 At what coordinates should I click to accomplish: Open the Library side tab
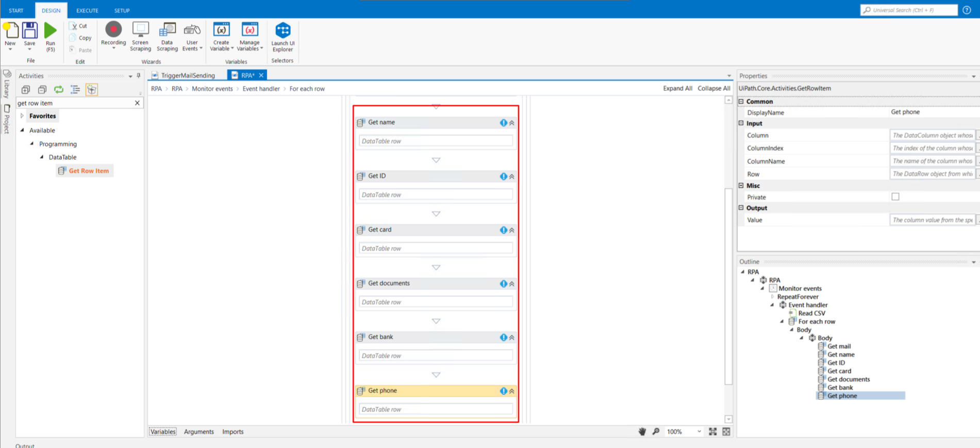coord(7,84)
